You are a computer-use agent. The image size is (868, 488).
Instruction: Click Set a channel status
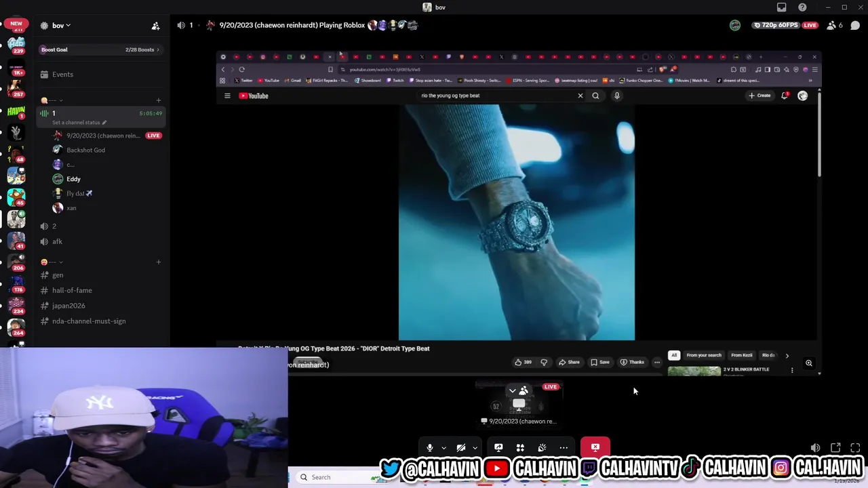(79, 123)
